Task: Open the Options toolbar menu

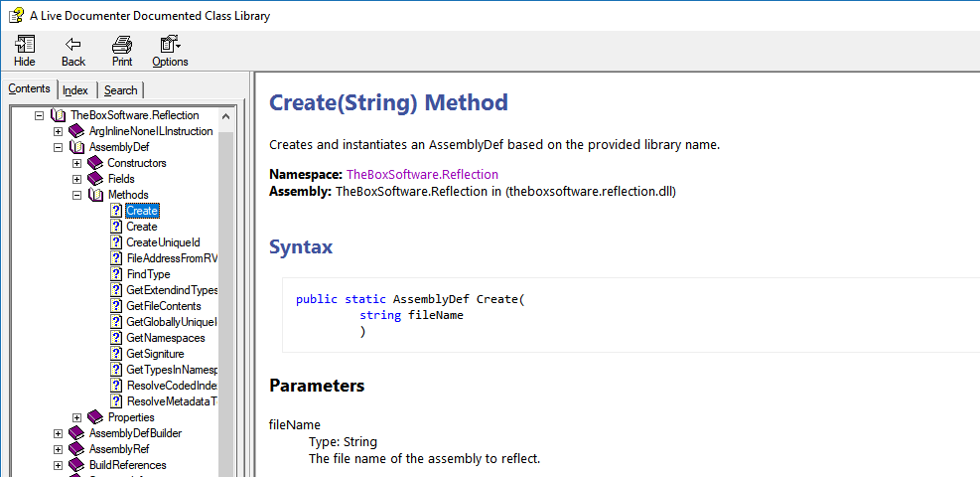Action: [x=170, y=52]
